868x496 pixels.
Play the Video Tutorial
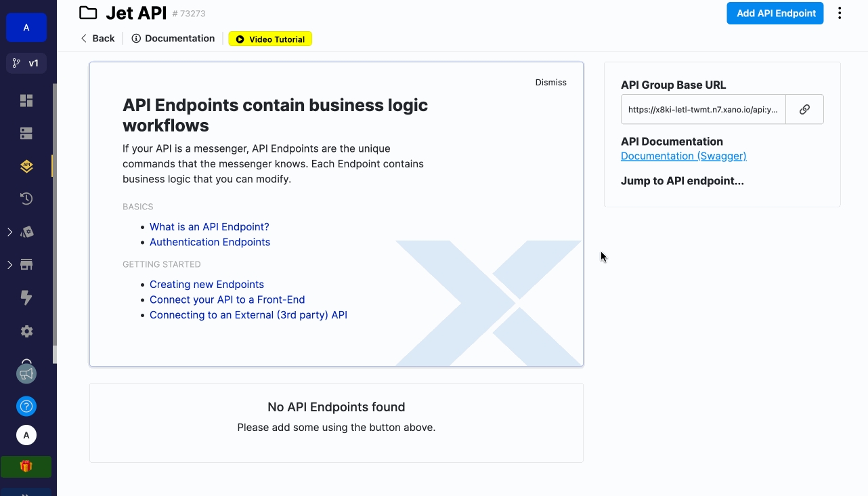[x=270, y=39]
